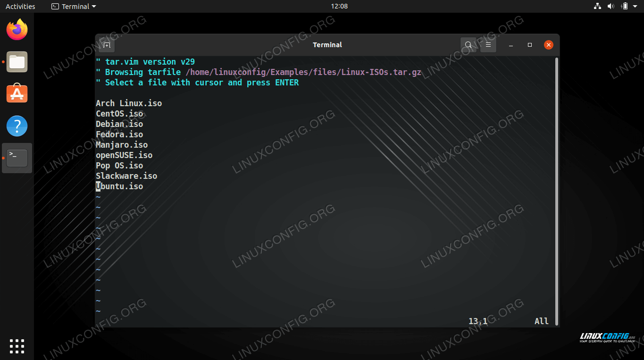Viewport: 644px width, 360px height.
Task: Click the terminal vertical scrollbar
Action: (x=557, y=189)
